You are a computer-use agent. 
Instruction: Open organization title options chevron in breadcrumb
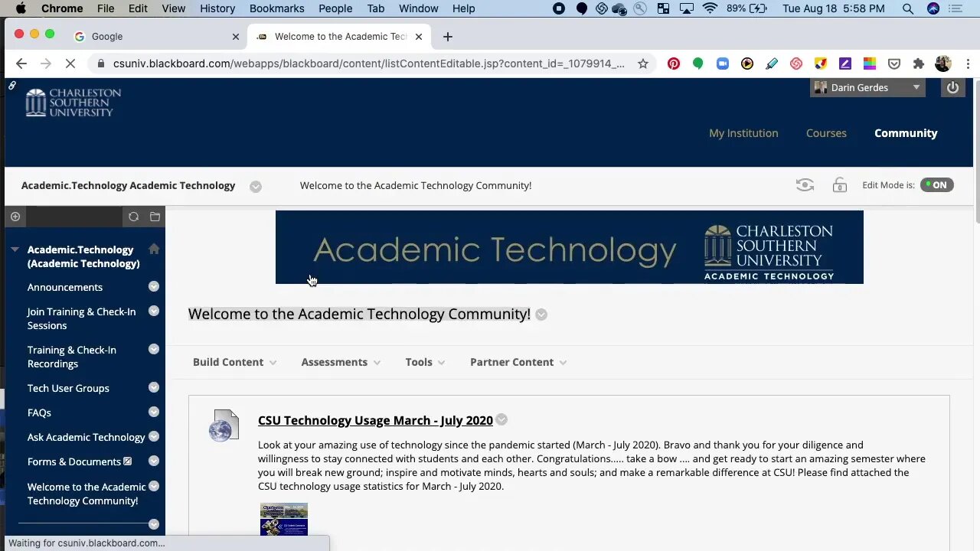(x=256, y=186)
